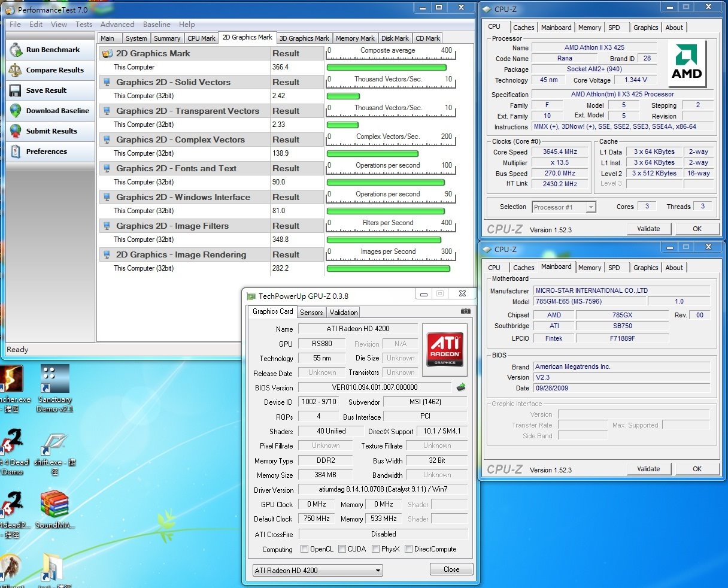The image size is (728, 588).
Task: Click the GPU-Z Name field showing ATI Radeon HD 4200
Action: (x=358, y=329)
